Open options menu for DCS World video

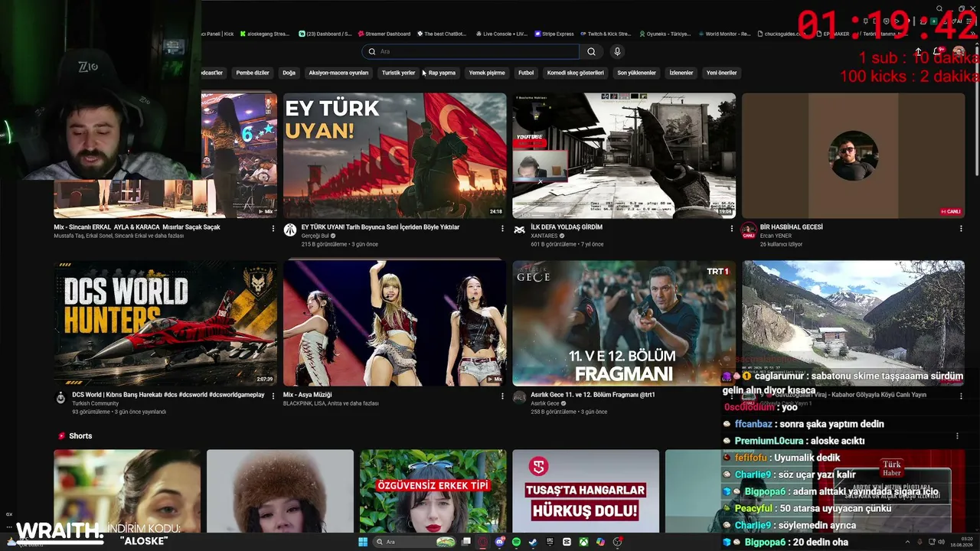click(273, 396)
